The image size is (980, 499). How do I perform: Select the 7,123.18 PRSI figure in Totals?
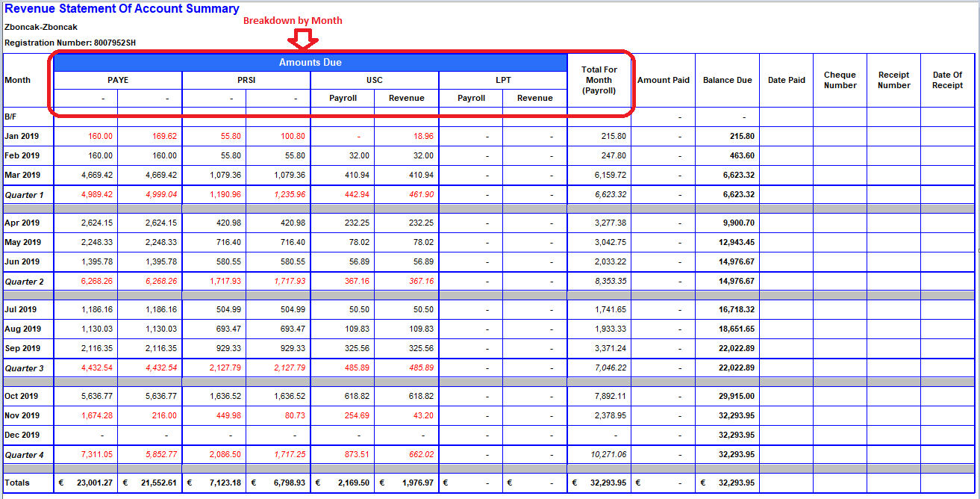(x=225, y=483)
